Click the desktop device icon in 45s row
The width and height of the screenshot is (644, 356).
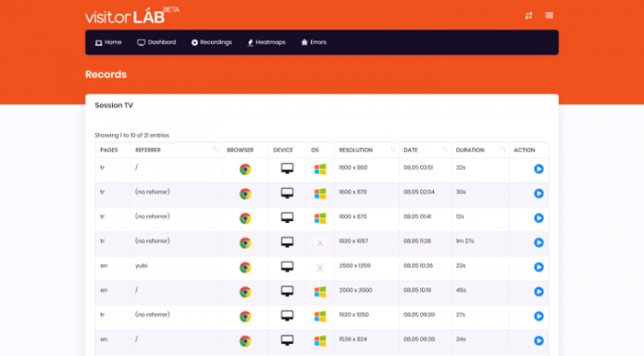[287, 291]
